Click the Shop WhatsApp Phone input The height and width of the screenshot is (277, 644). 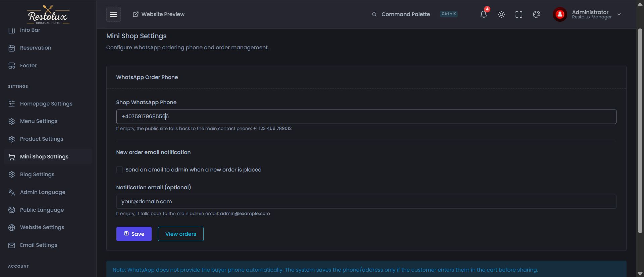click(366, 117)
